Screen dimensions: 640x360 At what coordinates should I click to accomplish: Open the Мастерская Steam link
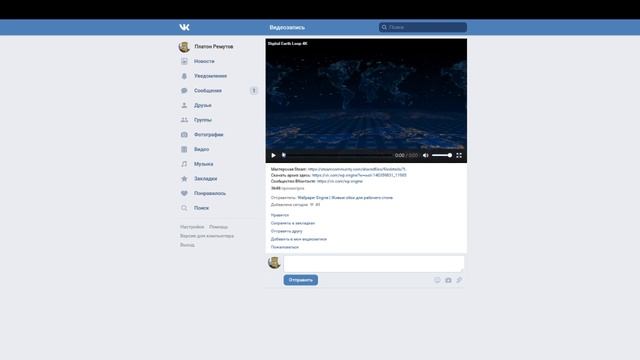coord(357,169)
